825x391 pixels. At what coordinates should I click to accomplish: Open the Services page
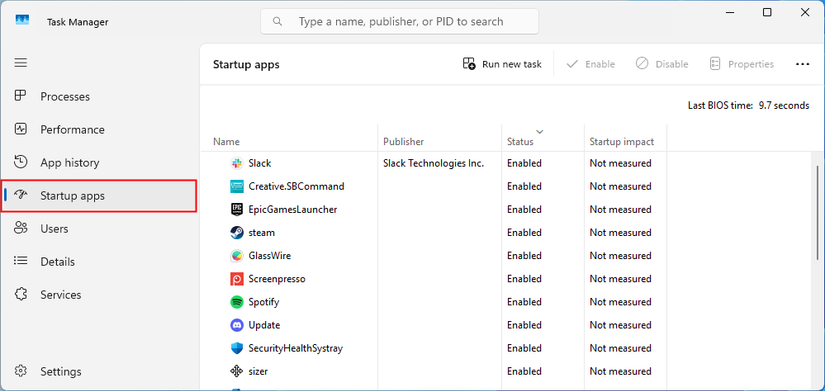click(99, 295)
